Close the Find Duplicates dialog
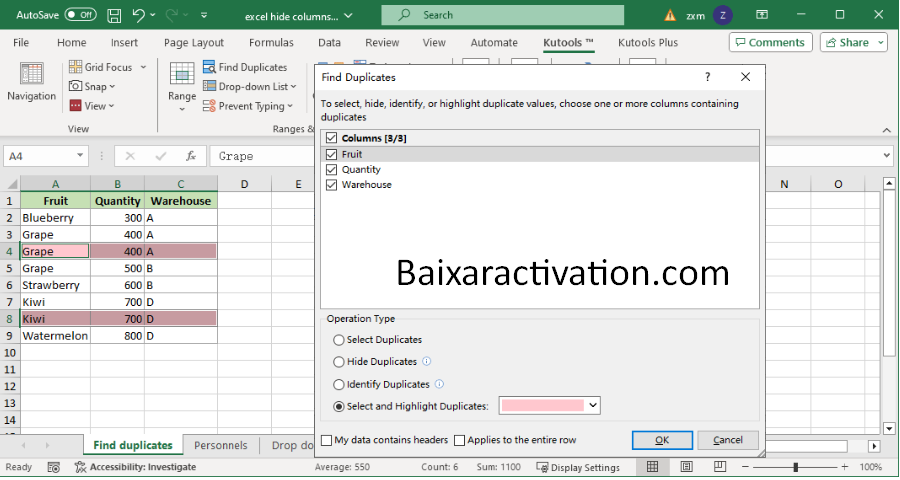 746,77
